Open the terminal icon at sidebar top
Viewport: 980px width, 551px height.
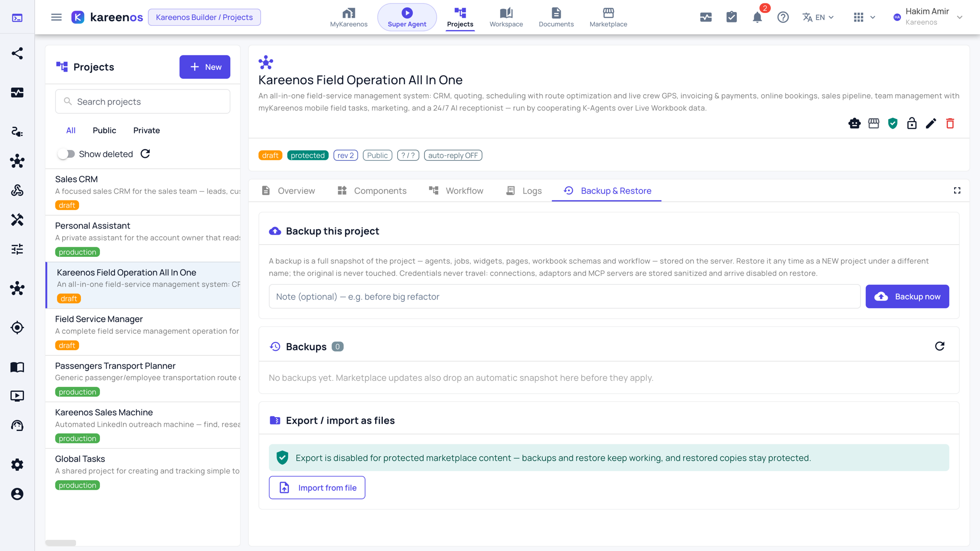pos(17,18)
